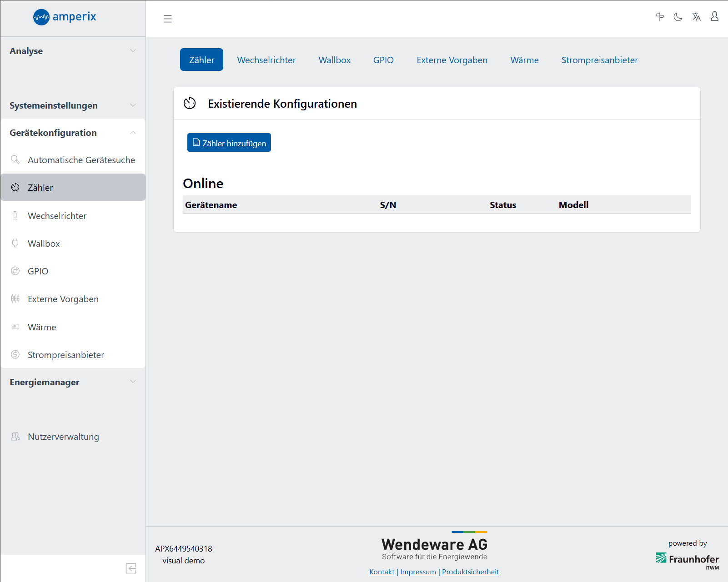This screenshot has height=582, width=728.
Task: Open Nutzerverwaltung in the sidebar
Action: coord(63,437)
